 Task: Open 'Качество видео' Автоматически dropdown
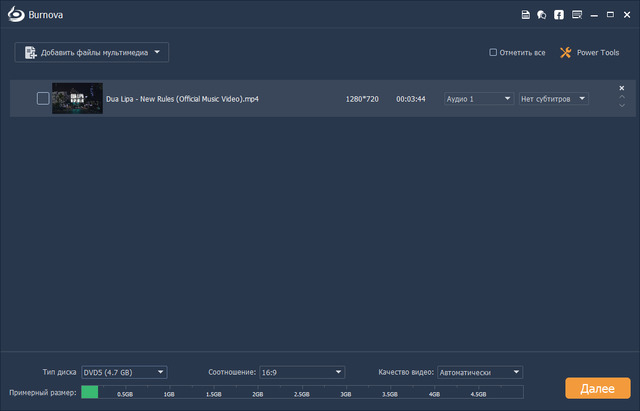480,372
